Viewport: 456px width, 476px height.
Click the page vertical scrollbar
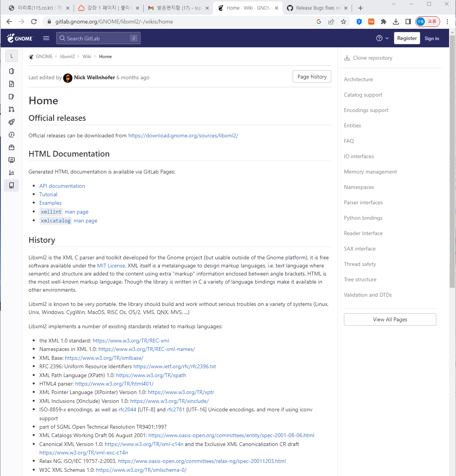(453, 162)
